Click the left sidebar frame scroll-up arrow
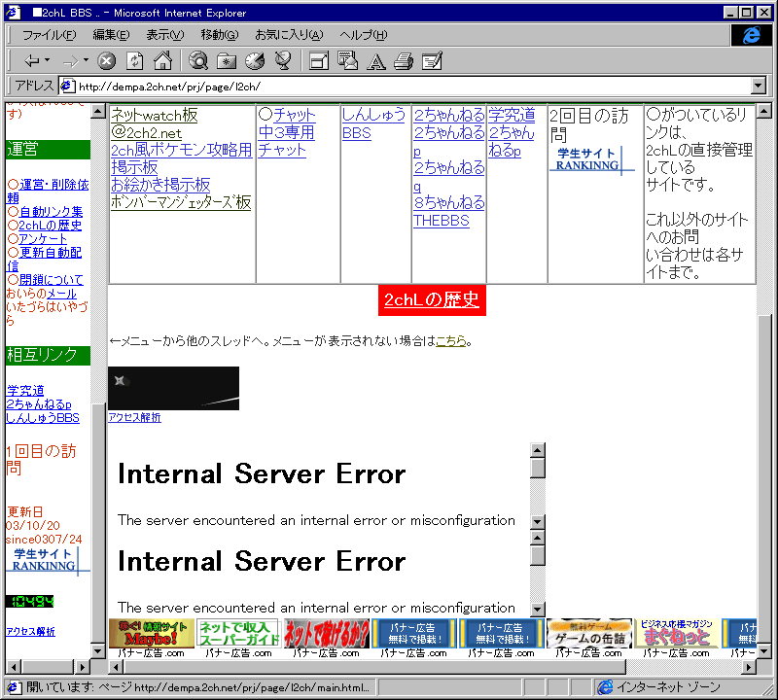 [x=98, y=111]
